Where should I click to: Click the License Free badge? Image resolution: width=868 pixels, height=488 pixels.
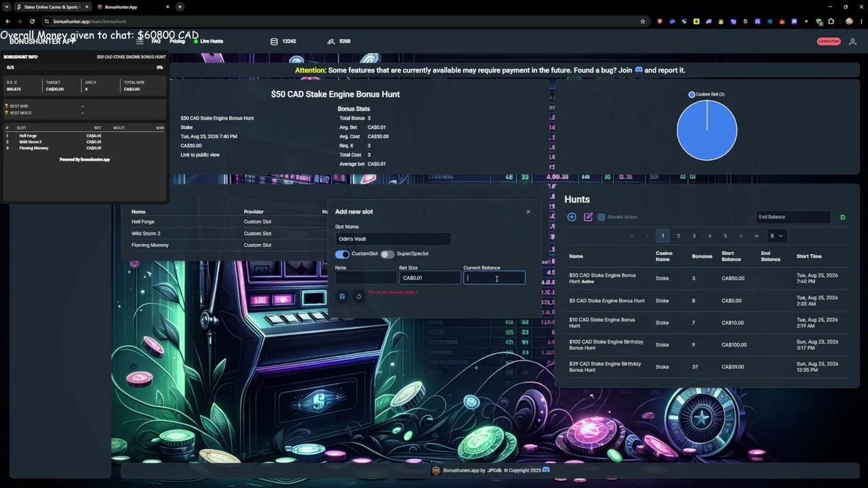(x=829, y=41)
